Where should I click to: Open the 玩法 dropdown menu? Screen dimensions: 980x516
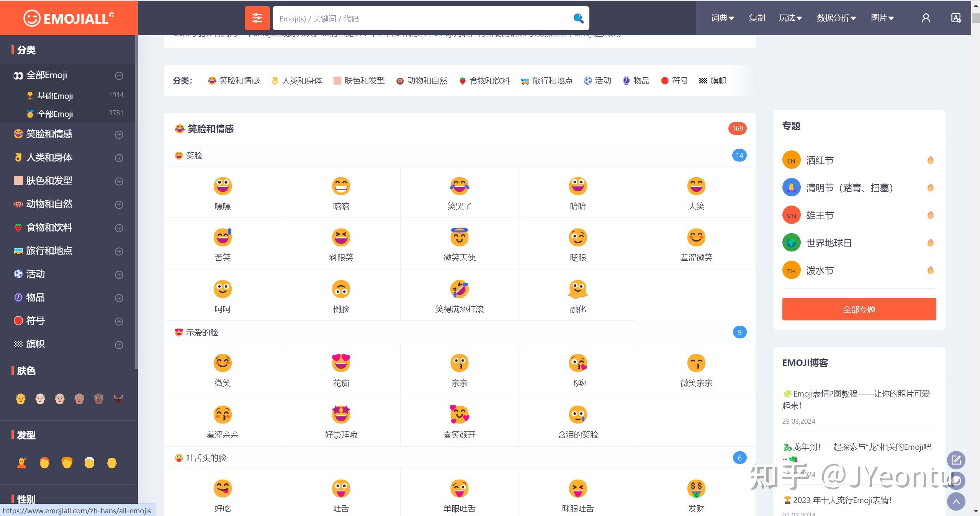coord(790,18)
